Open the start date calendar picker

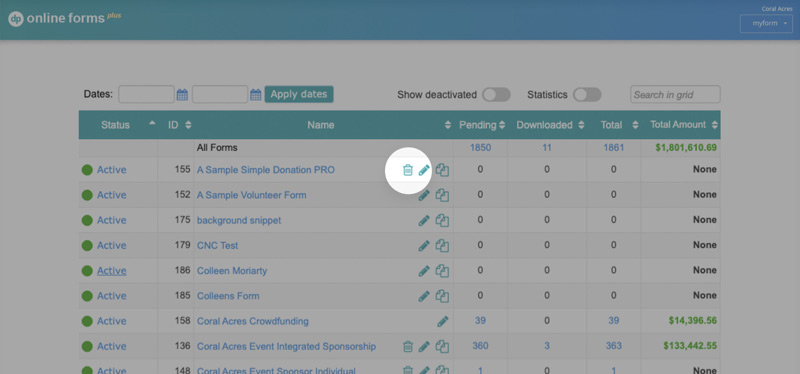pyautogui.click(x=182, y=94)
